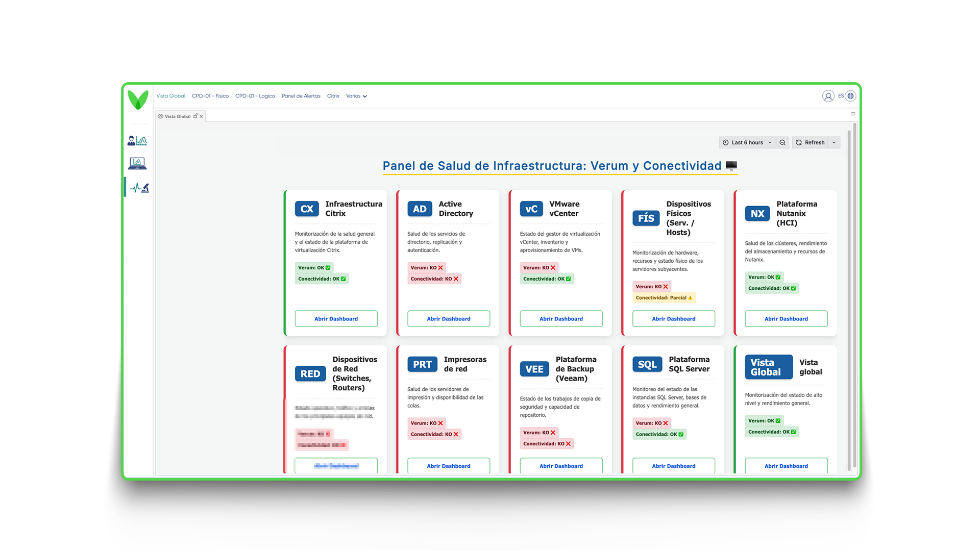
Task: Click the Refresh button
Action: pos(810,143)
